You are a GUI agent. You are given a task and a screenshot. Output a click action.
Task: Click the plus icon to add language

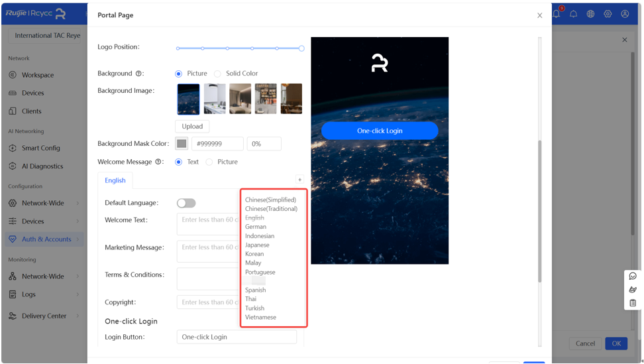[x=300, y=180]
